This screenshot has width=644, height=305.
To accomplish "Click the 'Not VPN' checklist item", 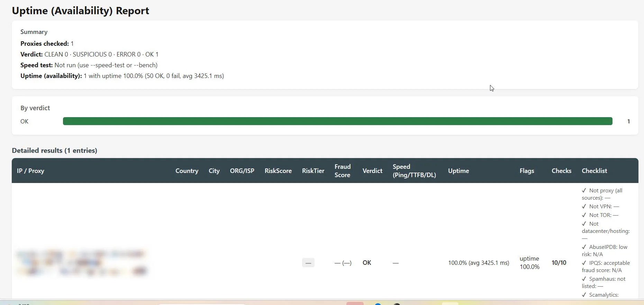I will pyautogui.click(x=600, y=206).
